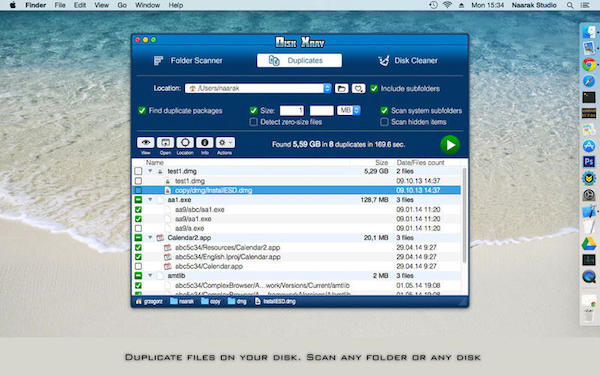Viewport: 600px width, 375px height.
Task: Click InstallESD.dmg in the path bar
Action: coord(275,302)
